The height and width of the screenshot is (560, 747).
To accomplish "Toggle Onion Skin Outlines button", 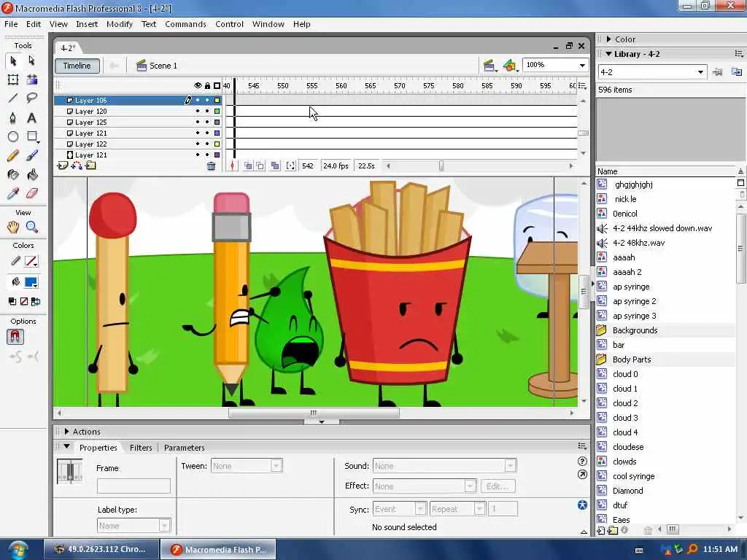I will [260, 166].
